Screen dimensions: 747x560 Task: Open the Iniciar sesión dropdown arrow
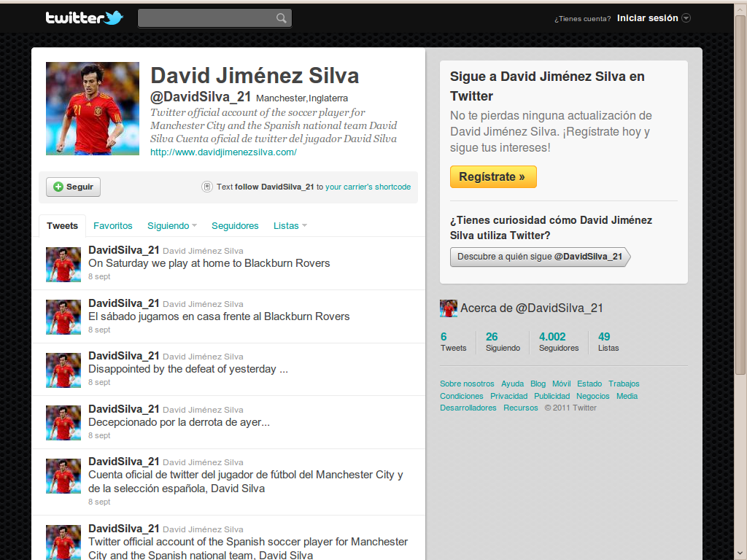point(684,18)
